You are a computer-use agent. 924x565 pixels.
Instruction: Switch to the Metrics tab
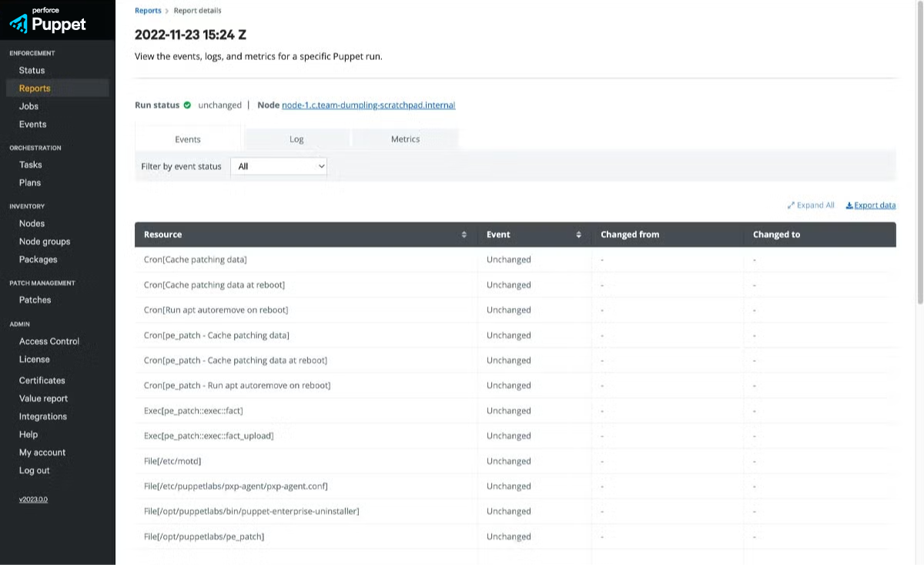pos(406,139)
